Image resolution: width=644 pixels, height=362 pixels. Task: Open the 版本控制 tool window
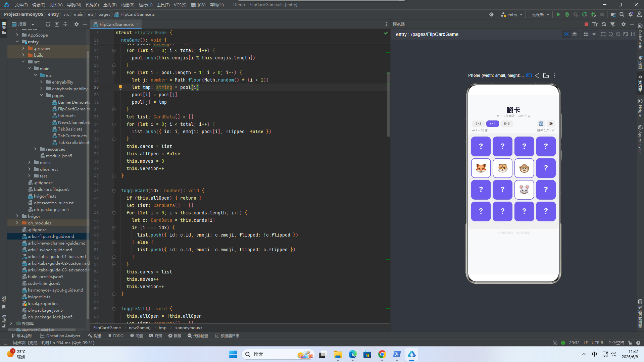21,336
